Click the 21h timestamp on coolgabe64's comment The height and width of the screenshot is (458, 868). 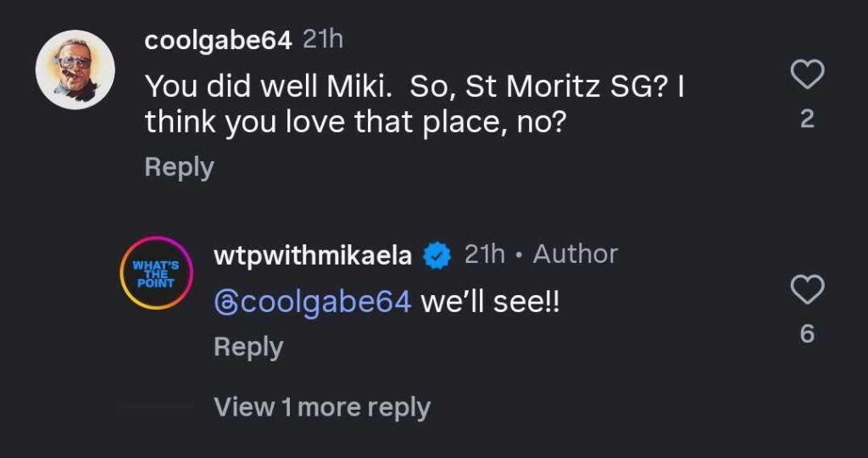[323, 39]
